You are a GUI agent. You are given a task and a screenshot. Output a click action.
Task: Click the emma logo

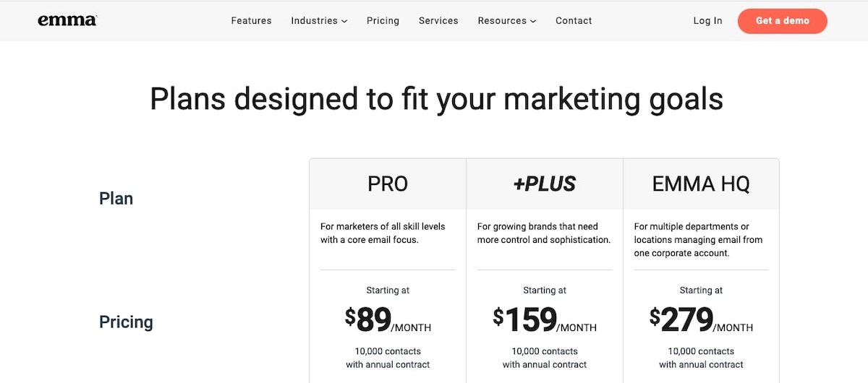tap(67, 21)
